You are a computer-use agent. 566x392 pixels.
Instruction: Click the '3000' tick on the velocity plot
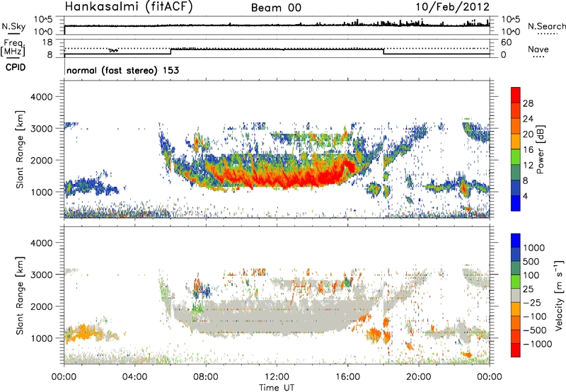point(41,275)
